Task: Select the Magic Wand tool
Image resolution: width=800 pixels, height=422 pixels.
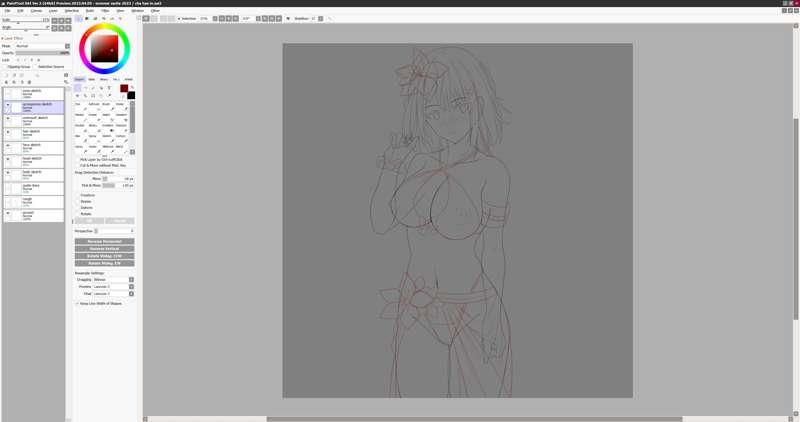Action: pyautogui.click(x=93, y=88)
